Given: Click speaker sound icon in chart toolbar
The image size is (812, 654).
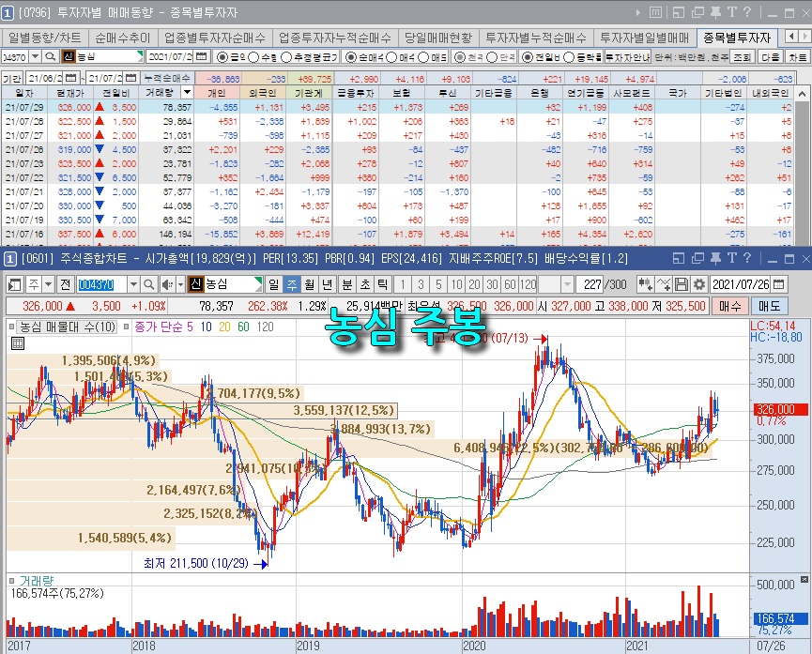Looking at the screenshot, I should pos(166,284).
